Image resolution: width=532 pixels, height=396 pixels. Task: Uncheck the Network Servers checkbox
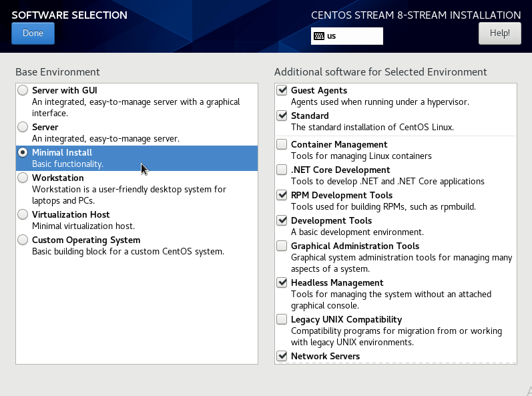point(282,356)
